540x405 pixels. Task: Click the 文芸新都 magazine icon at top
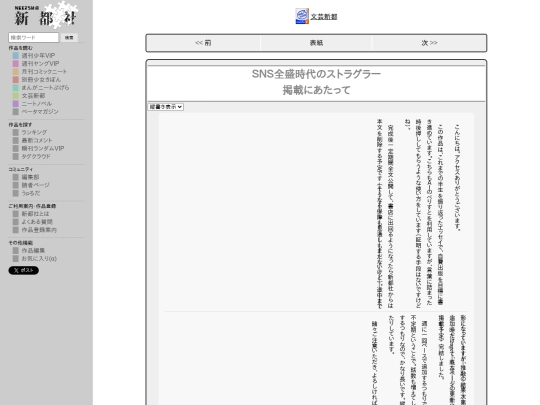tap(302, 16)
